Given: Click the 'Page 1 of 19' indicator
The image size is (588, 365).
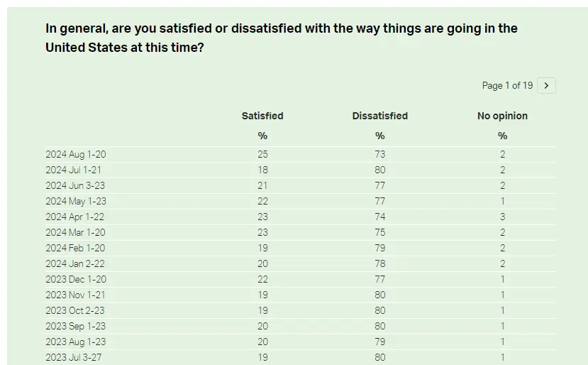Looking at the screenshot, I should click(x=507, y=86).
